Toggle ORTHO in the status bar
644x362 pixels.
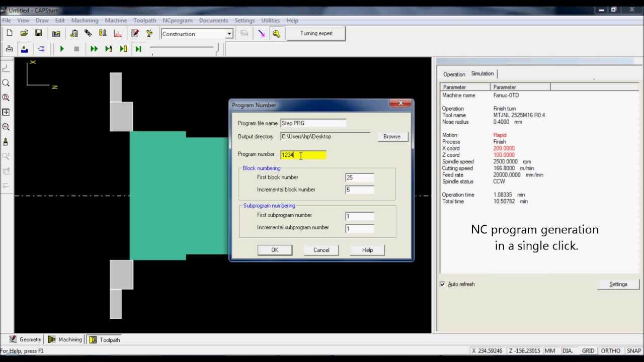(610, 350)
